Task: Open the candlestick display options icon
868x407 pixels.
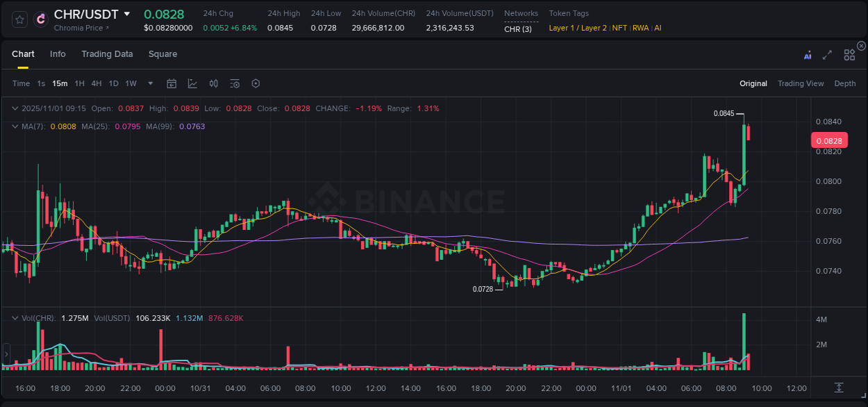Action: tap(213, 83)
